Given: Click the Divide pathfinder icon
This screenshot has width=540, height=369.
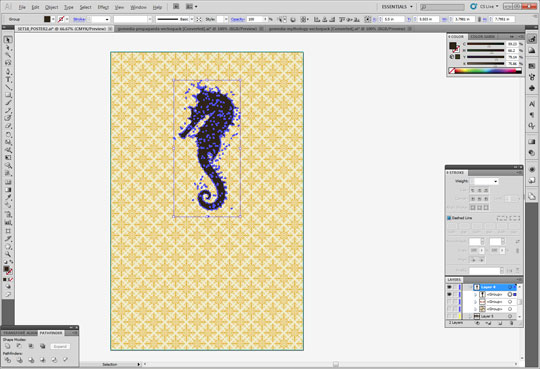Looking at the screenshot, I should (8, 360).
